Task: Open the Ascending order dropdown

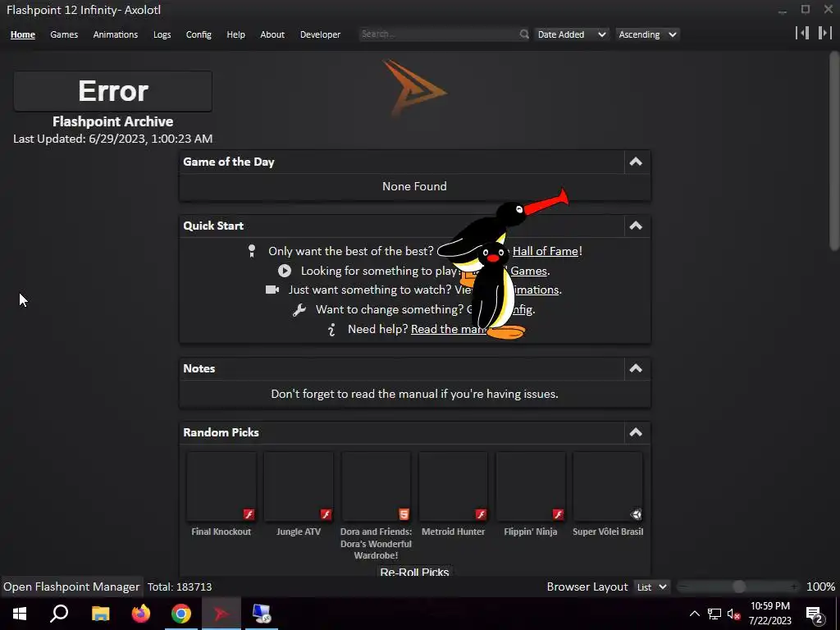Action: click(647, 34)
